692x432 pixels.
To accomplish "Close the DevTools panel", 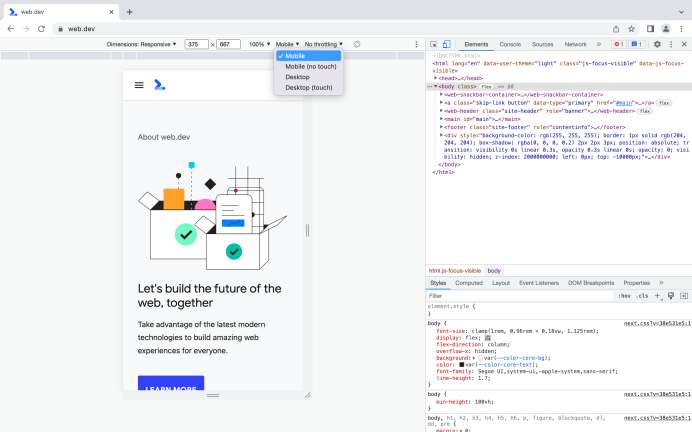I will (x=684, y=44).
